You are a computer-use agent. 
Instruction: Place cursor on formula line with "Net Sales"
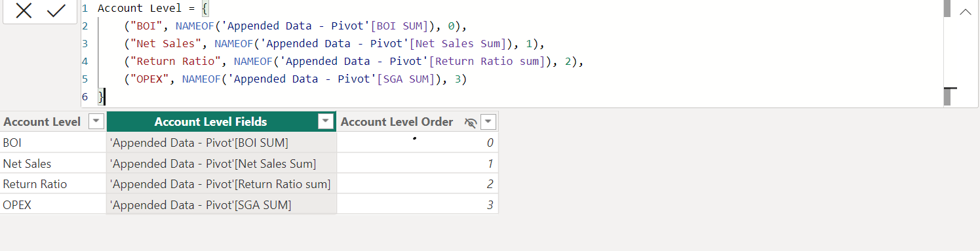334,44
